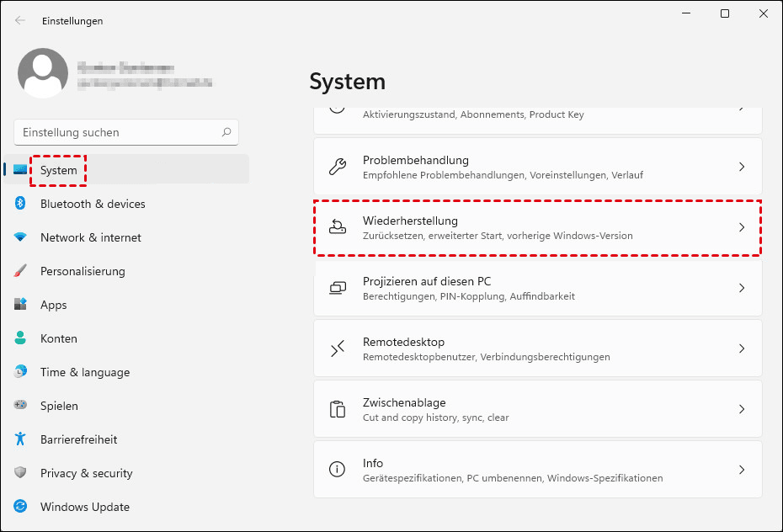Expand the Wiederherstellung chevron arrow

(742, 227)
